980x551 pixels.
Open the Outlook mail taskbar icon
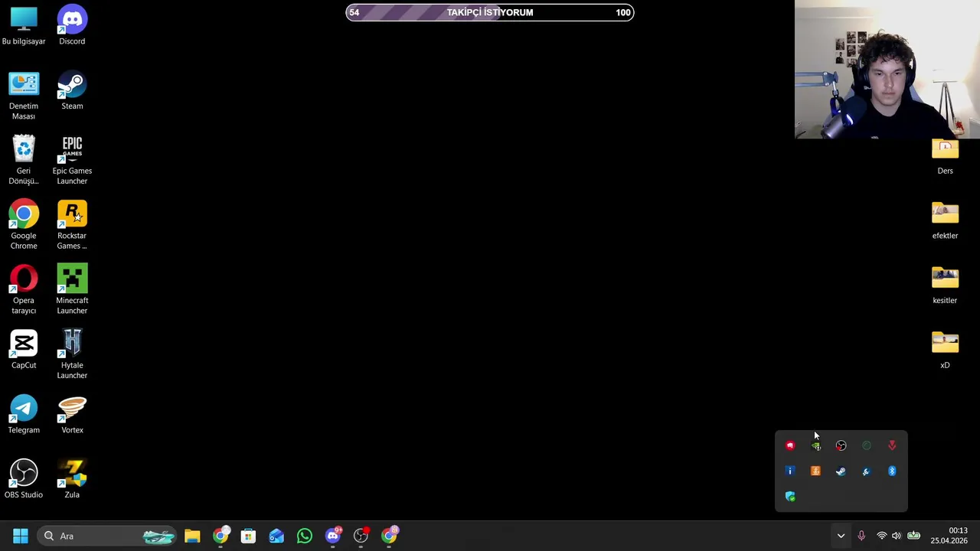276,536
